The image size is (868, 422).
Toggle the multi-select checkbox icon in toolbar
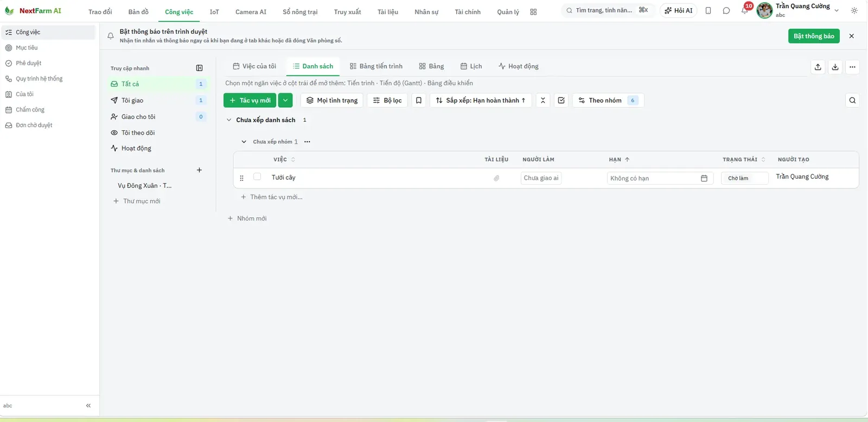[561, 100]
